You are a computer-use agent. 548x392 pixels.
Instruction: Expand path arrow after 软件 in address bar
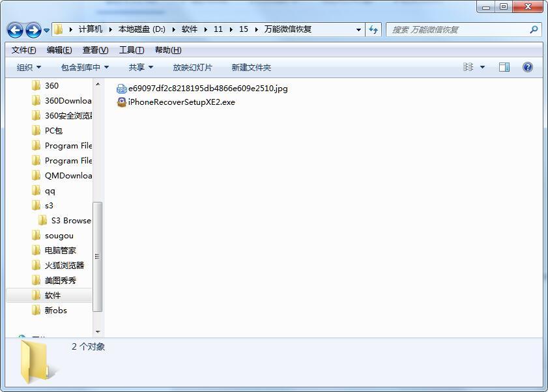tap(205, 30)
